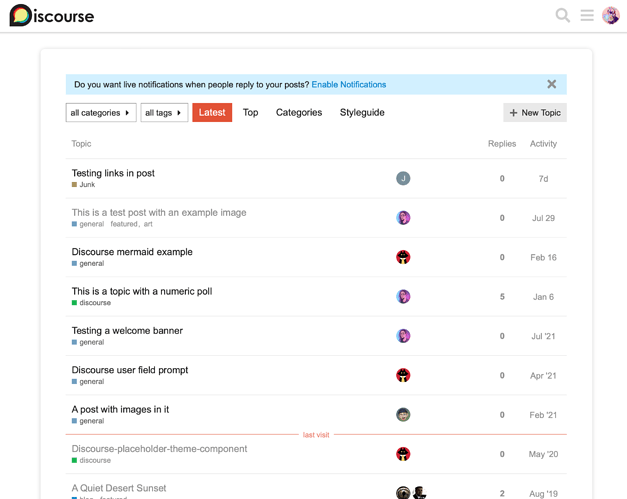
Task: Go to the Discourse logo home
Action: pos(52,16)
